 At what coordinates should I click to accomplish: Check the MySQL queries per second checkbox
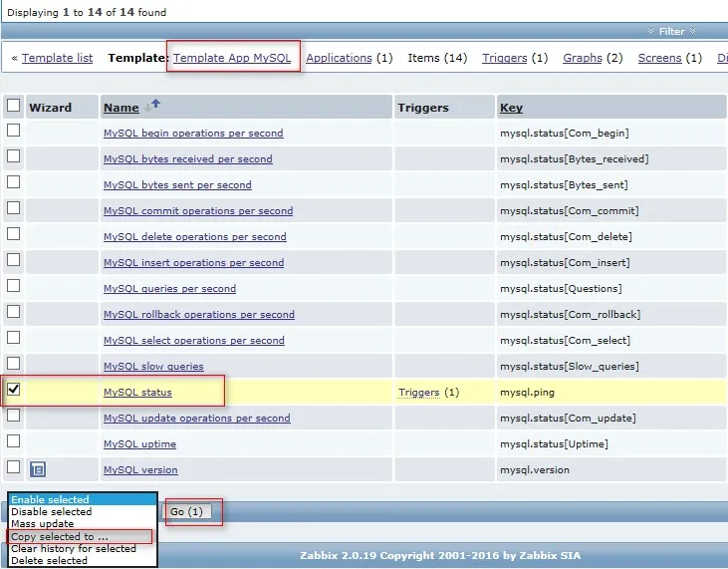(x=14, y=286)
